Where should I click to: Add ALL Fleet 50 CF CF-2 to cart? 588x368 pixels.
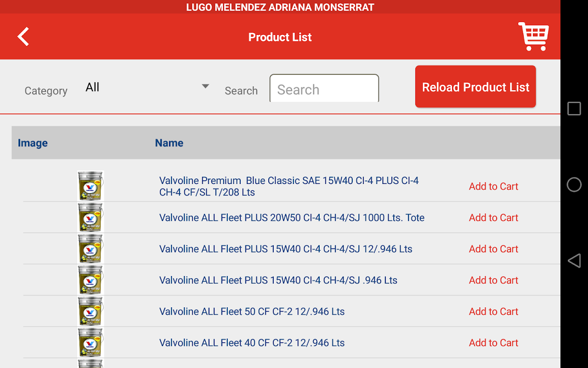click(493, 311)
